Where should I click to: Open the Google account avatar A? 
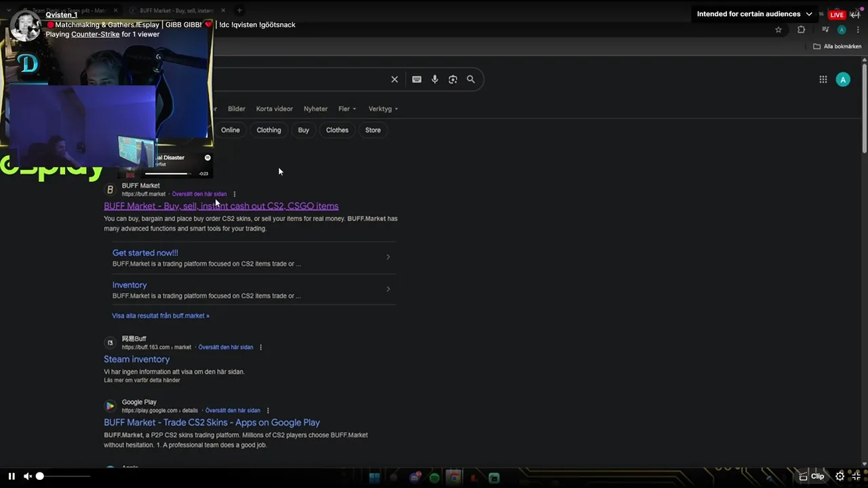tap(843, 79)
